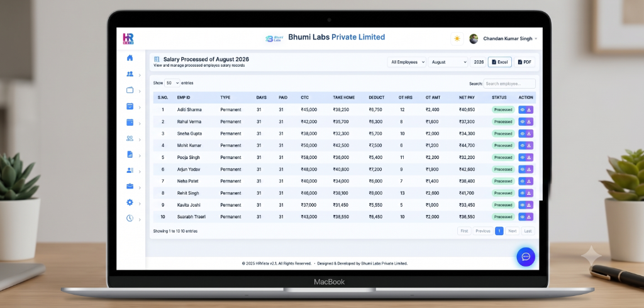The height and width of the screenshot is (308, 644).
Task: Click the clock history sidebar icon
Action: 130,218
